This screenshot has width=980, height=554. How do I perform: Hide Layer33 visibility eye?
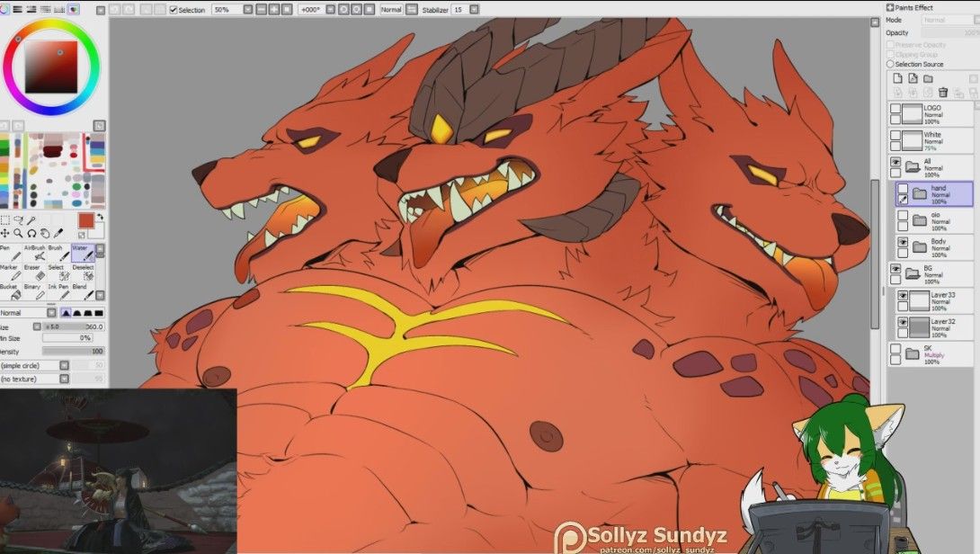point(903,296)
